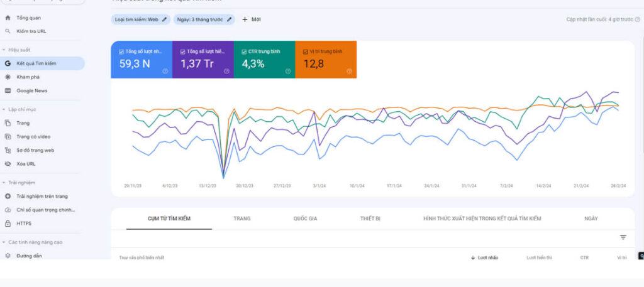Click help icon on the clicks card
This screenshot has height=287, width=644.
coord(165,71)
